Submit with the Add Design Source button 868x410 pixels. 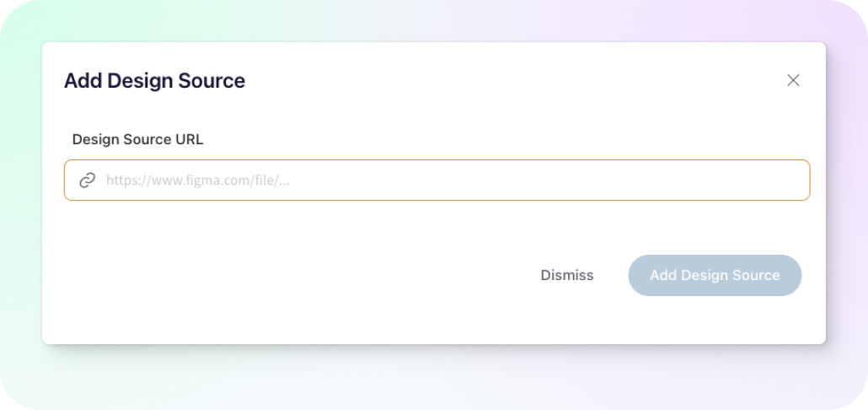coord(715,275)
